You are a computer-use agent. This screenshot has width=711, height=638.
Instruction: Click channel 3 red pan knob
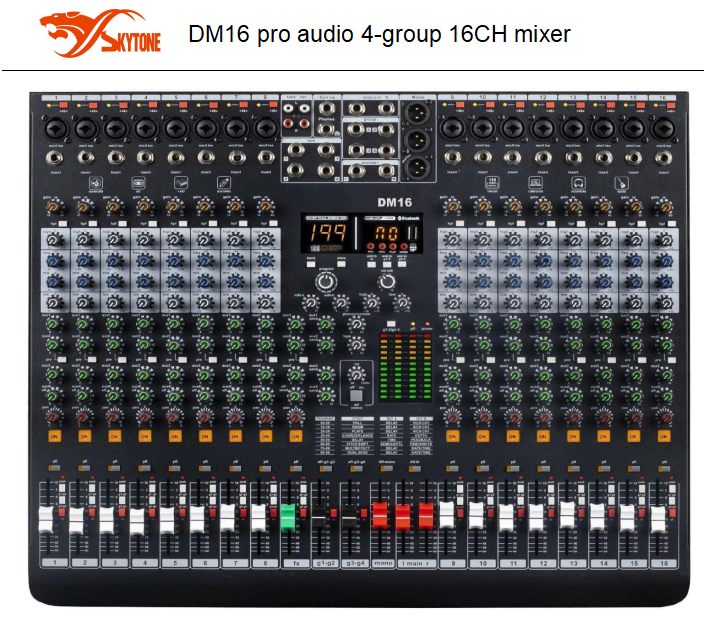click(113, 416)
